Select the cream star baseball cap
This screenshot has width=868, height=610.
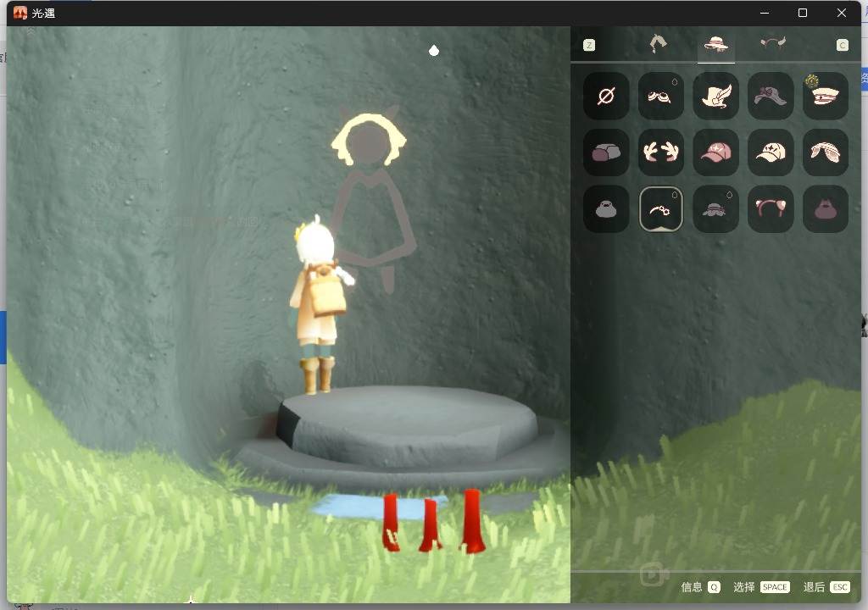pos(770,152)
